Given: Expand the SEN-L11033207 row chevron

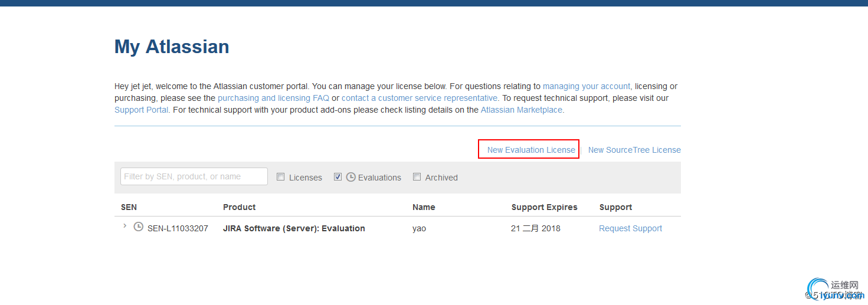Looking at the screenshot, I should coord(125,226).
